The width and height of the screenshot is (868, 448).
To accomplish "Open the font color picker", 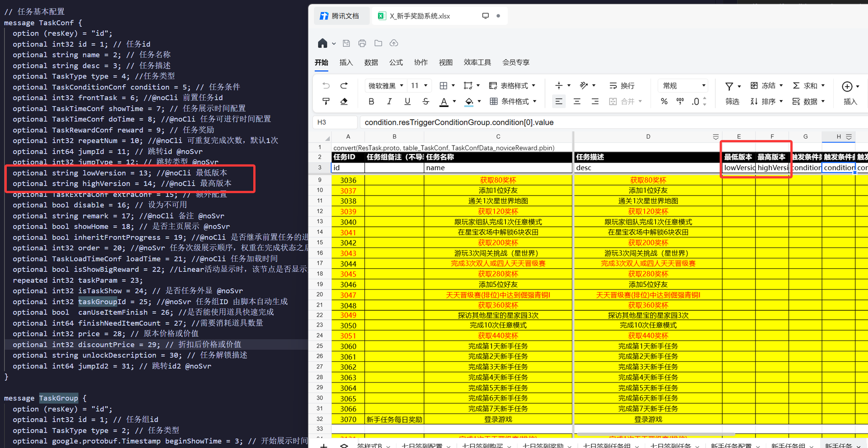I will click(454, 102).
